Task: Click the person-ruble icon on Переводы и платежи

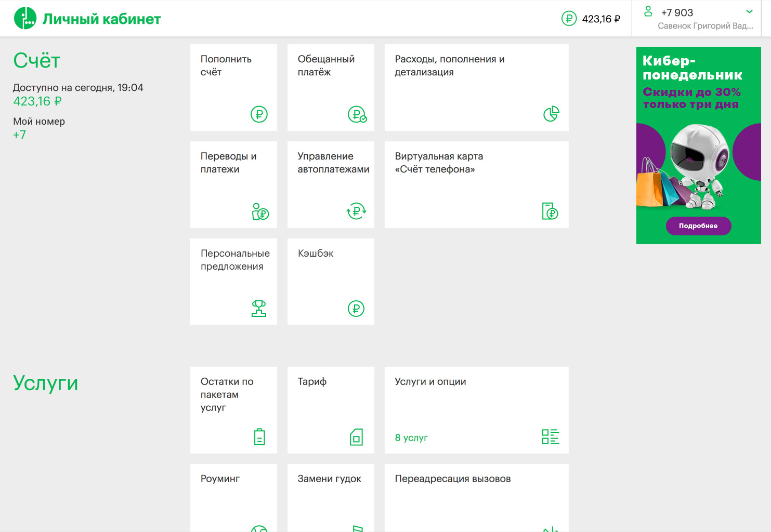Action: click(x=260, y=211)
